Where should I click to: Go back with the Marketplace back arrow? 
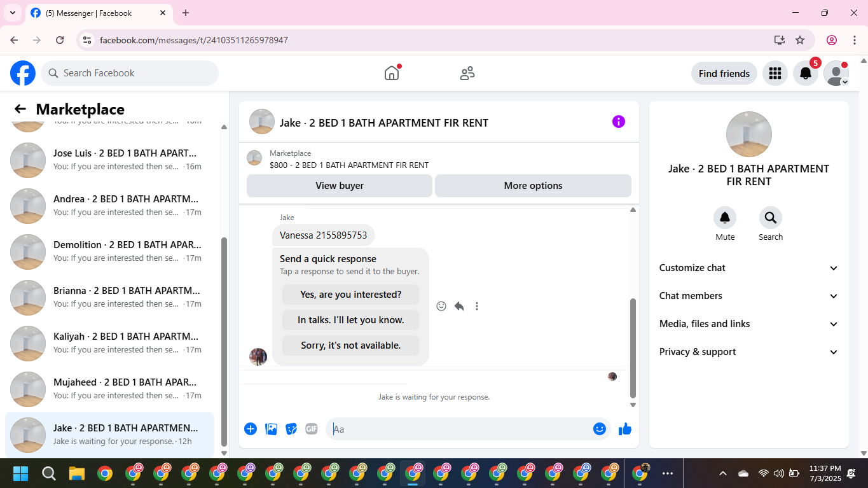(20, 109)
